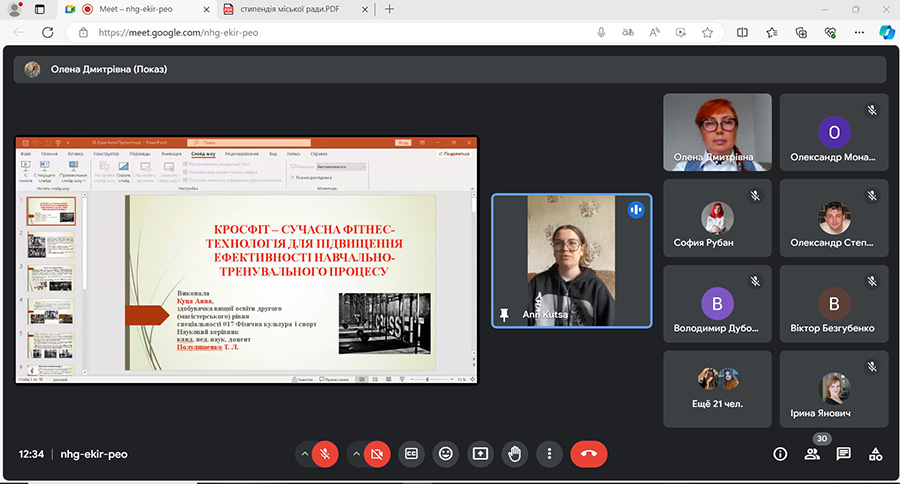Send a reaction with the emoji button
The width and height of the screenshot is (900, 484).
tap(445, 453)
